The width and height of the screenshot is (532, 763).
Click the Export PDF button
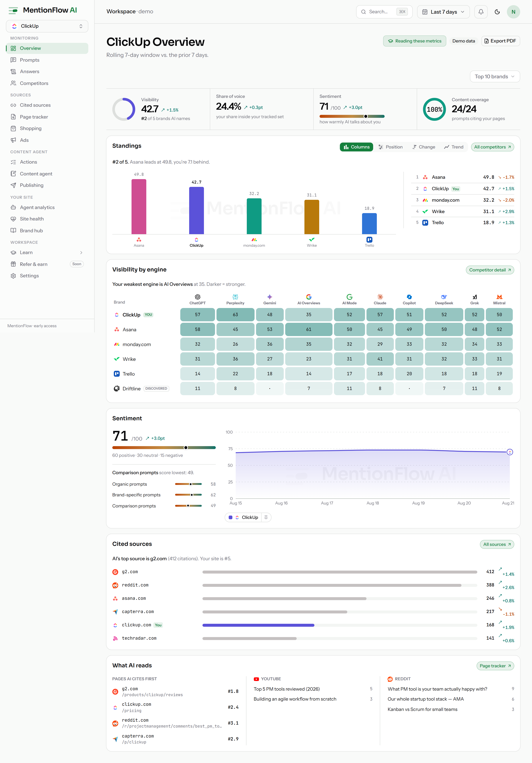500,41
